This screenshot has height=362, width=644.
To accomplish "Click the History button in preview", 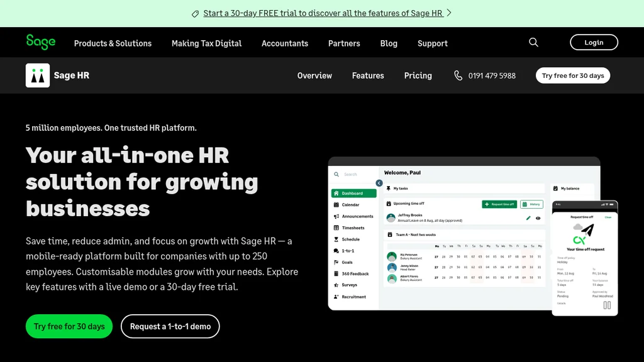I will 531,204.
